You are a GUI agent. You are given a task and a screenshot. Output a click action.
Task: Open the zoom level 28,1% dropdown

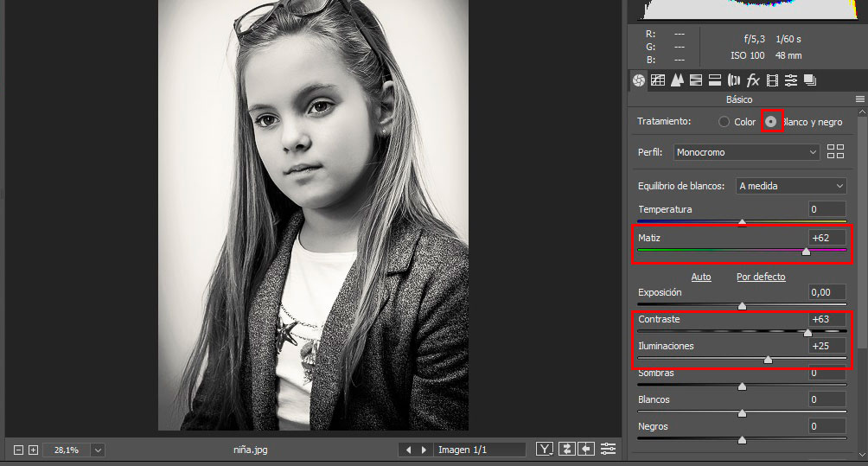point(97,450)
